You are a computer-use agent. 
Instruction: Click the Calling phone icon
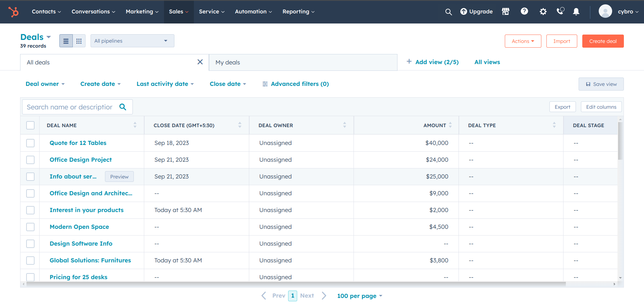coord(560,11)
